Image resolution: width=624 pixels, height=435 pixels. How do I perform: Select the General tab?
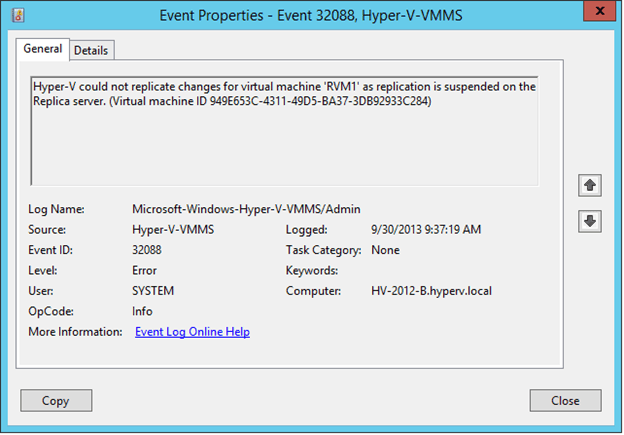coord(43,49)
